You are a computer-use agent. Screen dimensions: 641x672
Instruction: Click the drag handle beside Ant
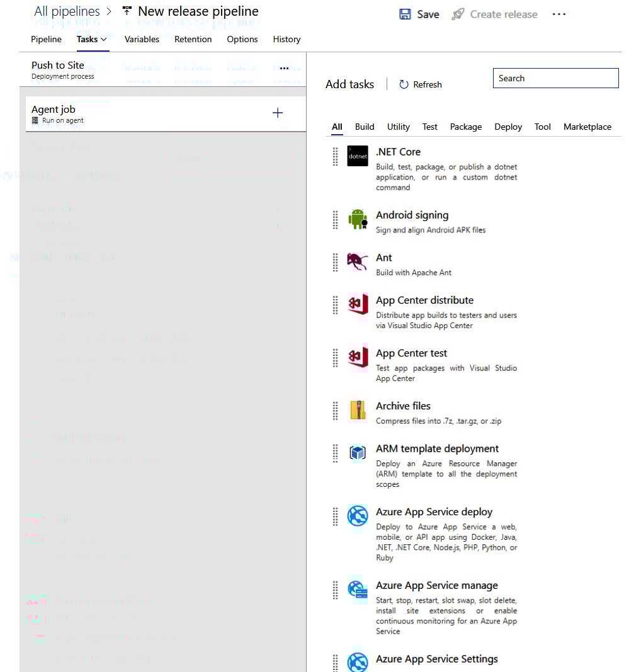point(336,262)
